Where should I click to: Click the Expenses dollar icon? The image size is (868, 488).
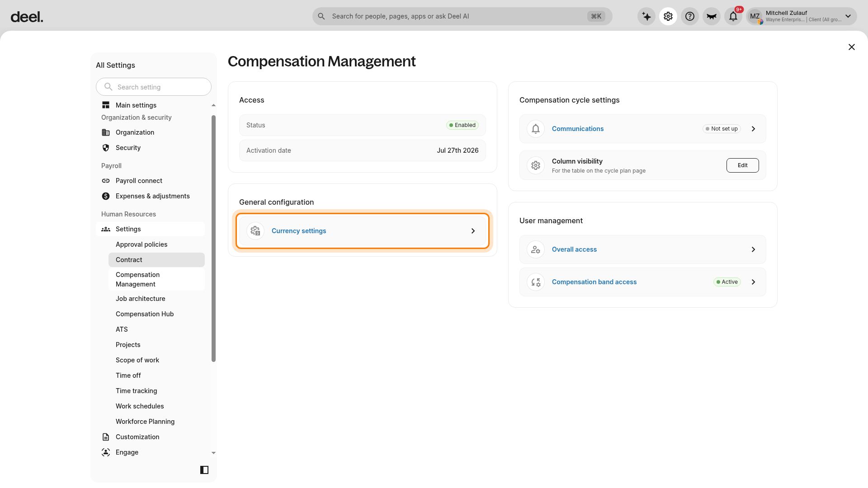[106, 196]
